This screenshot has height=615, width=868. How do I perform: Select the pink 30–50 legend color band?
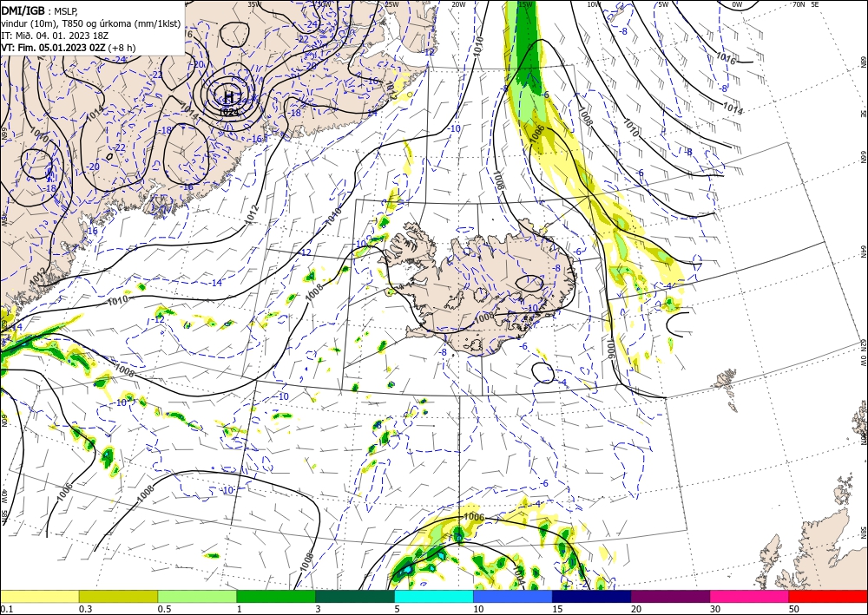(750, 596)
